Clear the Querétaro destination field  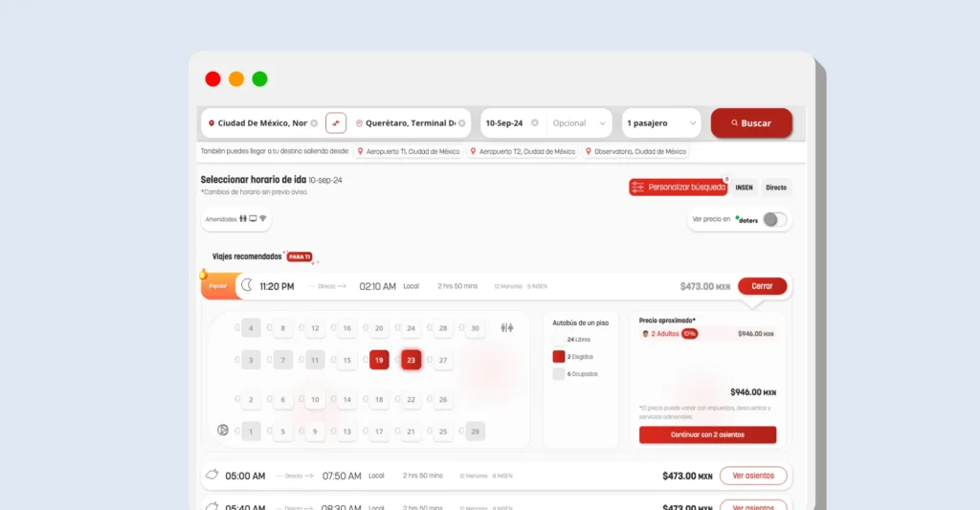[462, 123]
